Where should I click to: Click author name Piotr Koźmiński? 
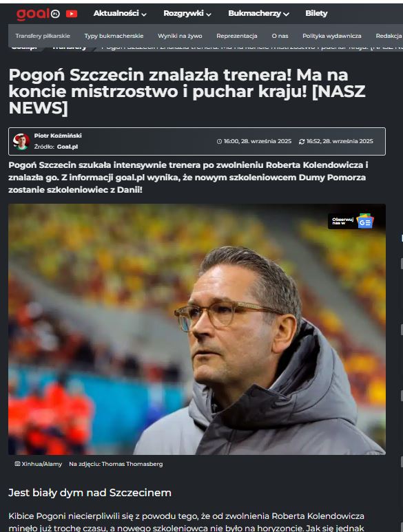pyautogui.click(x=58, y=136)
